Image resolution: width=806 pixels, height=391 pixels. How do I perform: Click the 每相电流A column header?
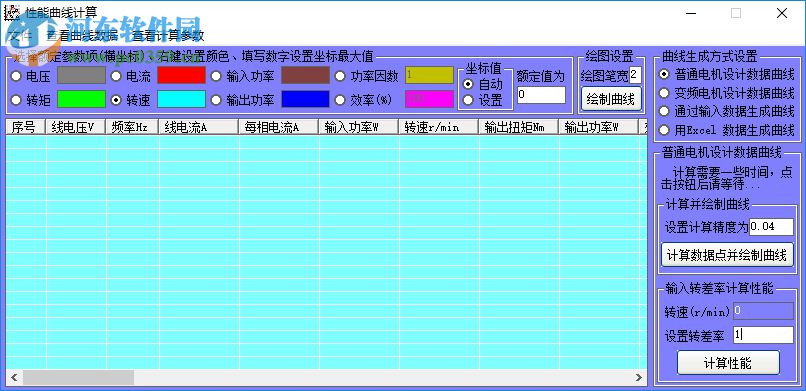[x=279, y=127]
